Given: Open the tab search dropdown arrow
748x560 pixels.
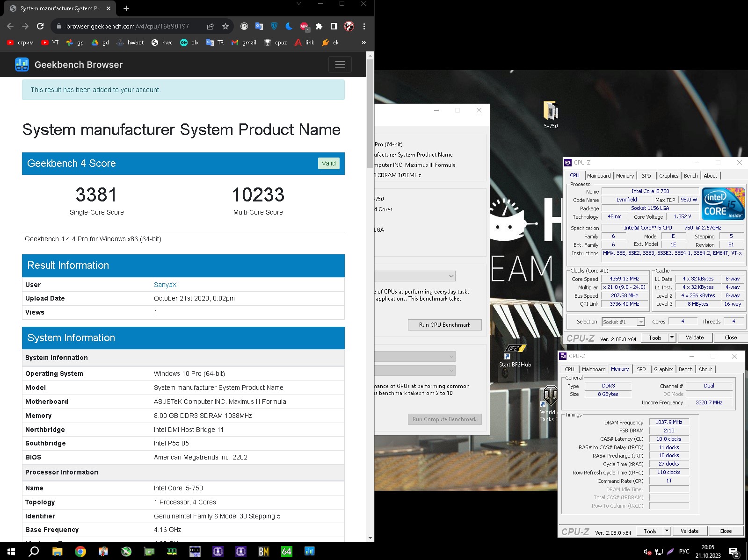Looking at the screenshot, I should tap(299, 3).
